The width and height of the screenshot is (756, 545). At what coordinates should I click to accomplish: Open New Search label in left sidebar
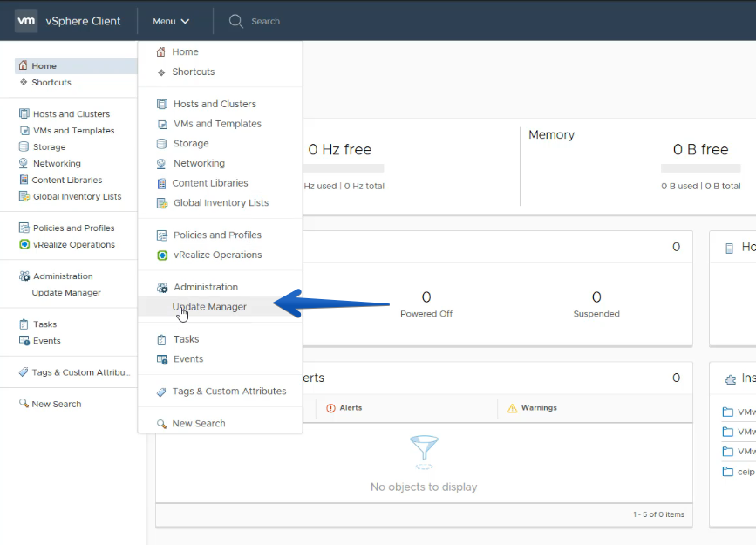tap(57, 404)
